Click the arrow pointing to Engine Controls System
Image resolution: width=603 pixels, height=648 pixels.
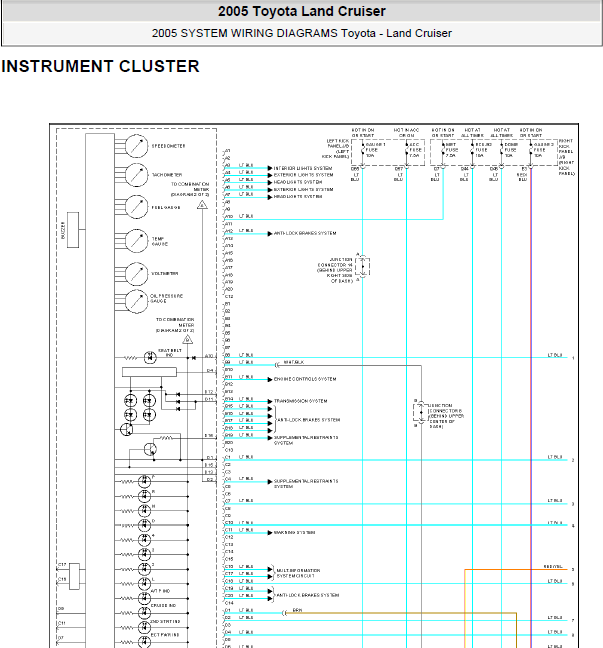click(x=270, y=379)
